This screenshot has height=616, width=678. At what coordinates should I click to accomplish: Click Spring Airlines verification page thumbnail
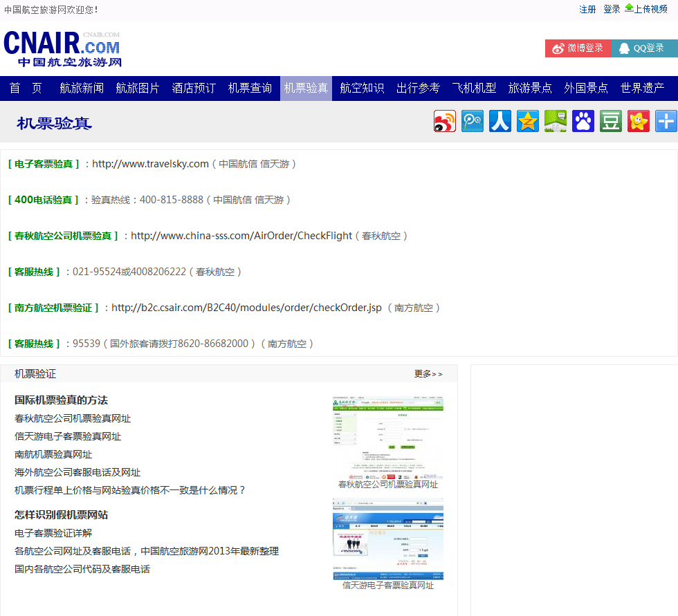(x=388, y=438)
